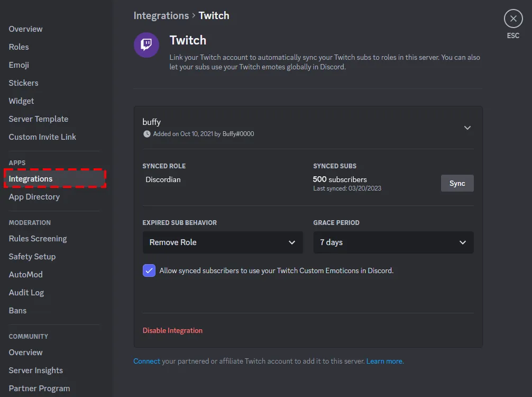The height and width of the screenshot is (397, 532).
Task: Go to AutoMod moderation settings
Action: [25, 274]
